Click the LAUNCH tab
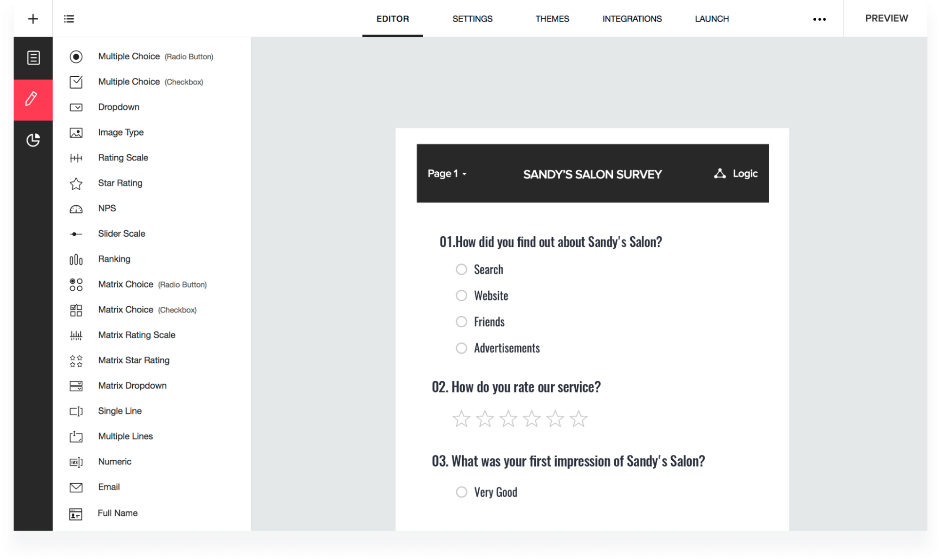This screenshot has width=941, height=560. coord(712,18)
